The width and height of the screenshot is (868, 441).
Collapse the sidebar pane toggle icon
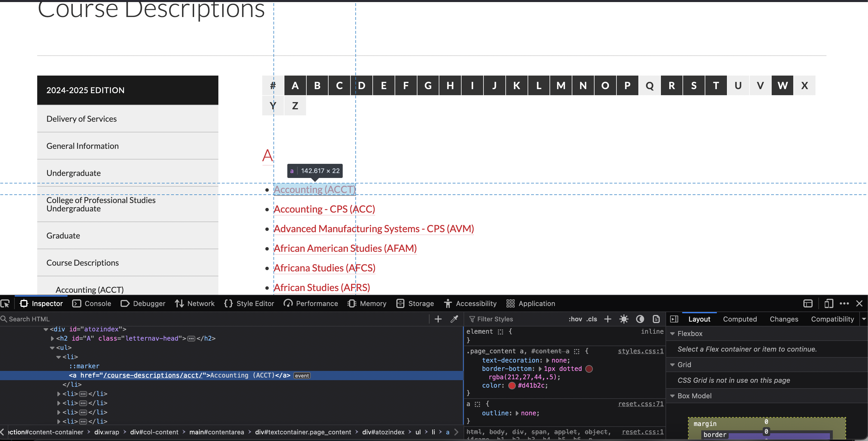[x=674, y=319]
